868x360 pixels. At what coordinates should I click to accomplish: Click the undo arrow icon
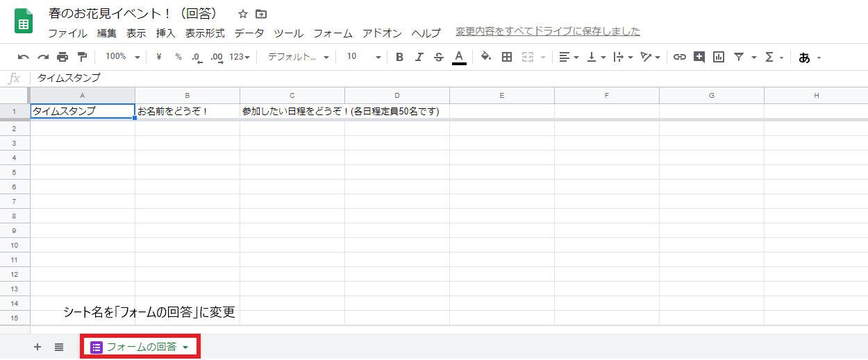click(x=24, y=57)
